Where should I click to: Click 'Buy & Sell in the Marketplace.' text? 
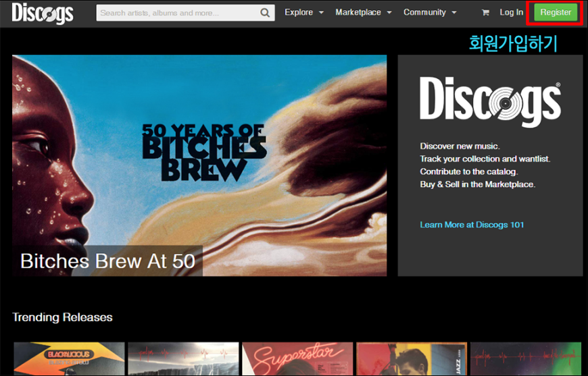[x=477, y=184]
